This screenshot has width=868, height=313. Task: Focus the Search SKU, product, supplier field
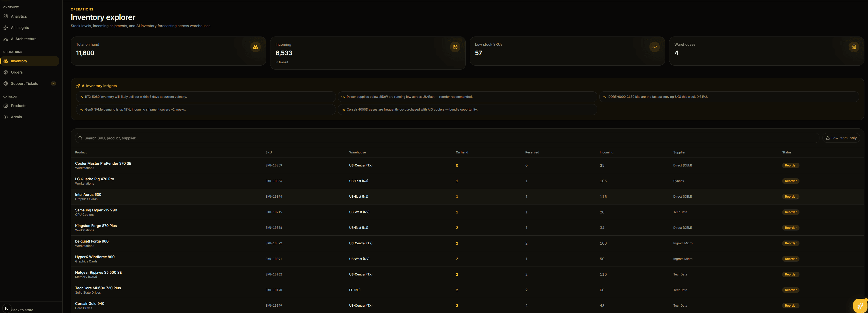click(447, 138)
